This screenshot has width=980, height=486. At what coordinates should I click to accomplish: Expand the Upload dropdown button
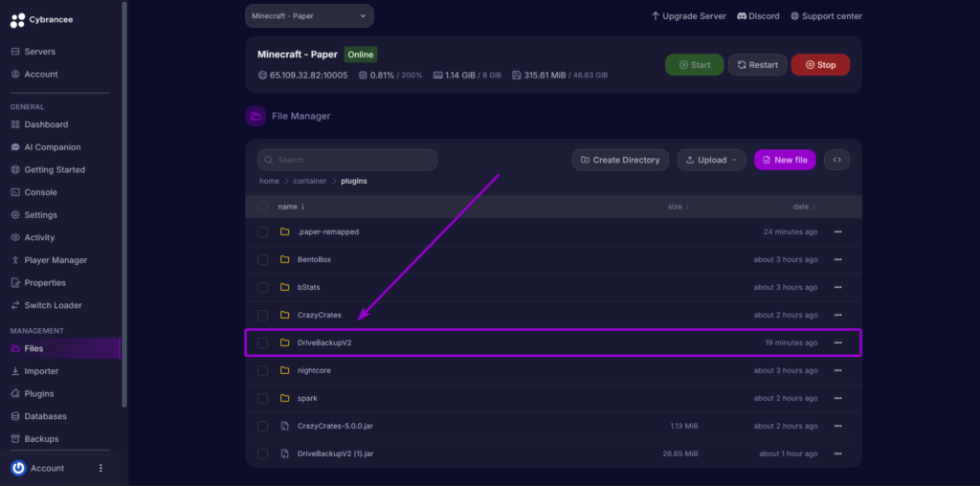coord(711,160)
